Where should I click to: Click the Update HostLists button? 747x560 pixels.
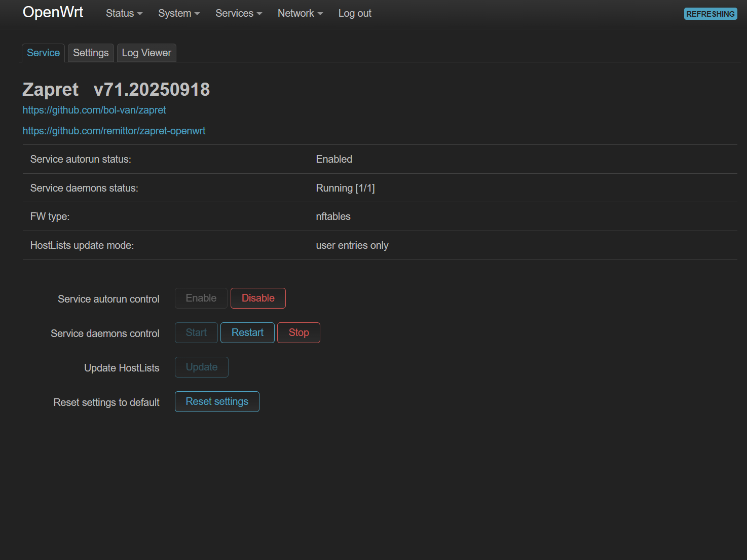coord(202,367)
